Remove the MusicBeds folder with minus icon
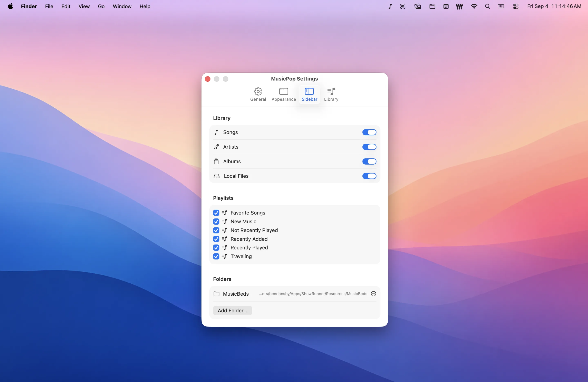 (373, 294)
